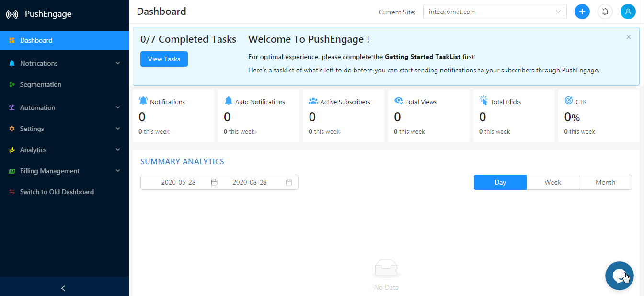Click the end date calendar icon
644x296 pixels.
289,182
